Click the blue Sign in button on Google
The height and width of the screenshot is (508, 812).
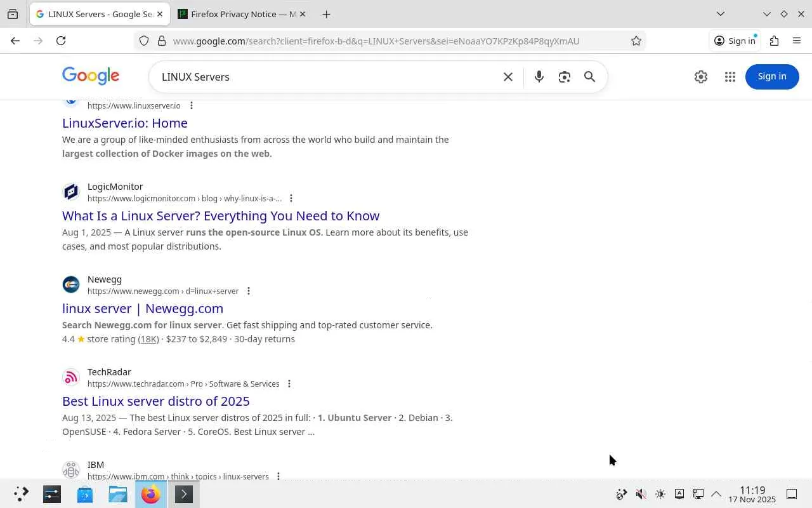pyautogui.click(x=772, y=76)
